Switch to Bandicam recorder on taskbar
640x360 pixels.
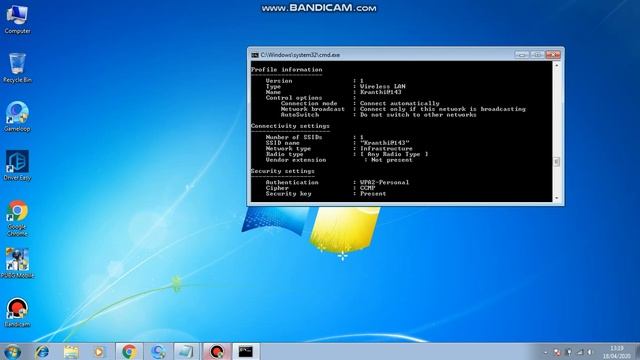216,352
